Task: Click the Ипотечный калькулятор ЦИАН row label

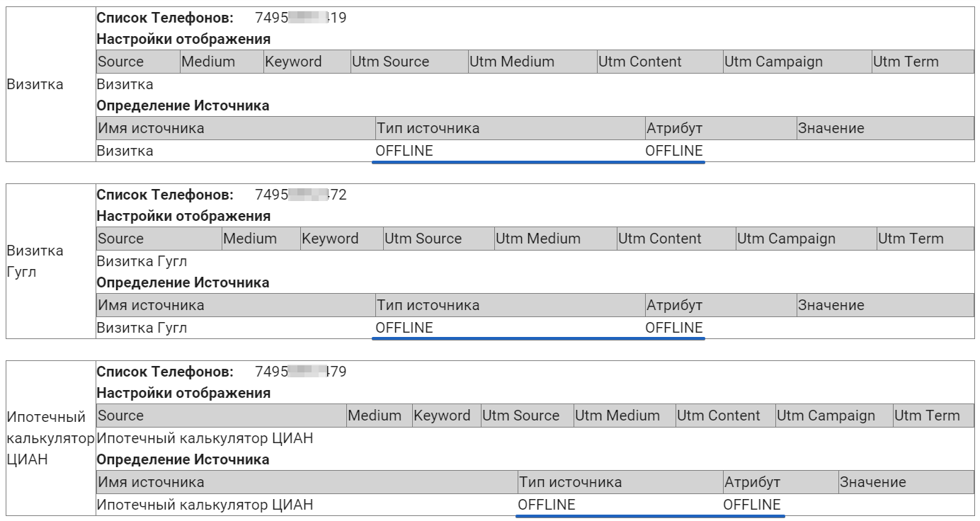Action: tap(50, 438)
